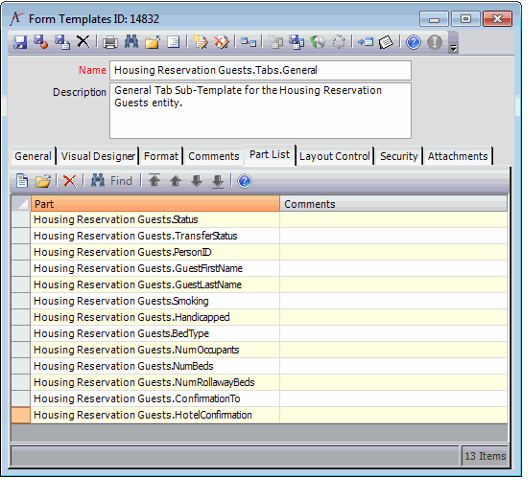
Task: Click the Save and New toolbar icon
Action: [x=62, y=42]
